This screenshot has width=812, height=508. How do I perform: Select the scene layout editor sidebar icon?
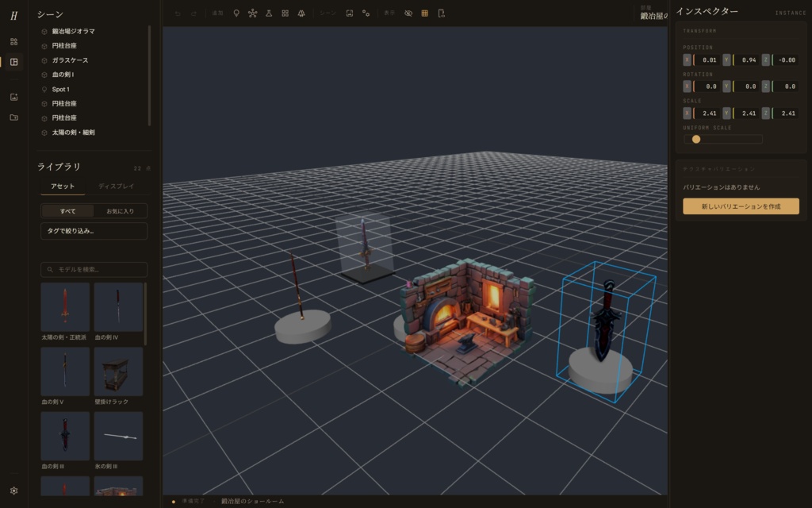coord(14,62)
